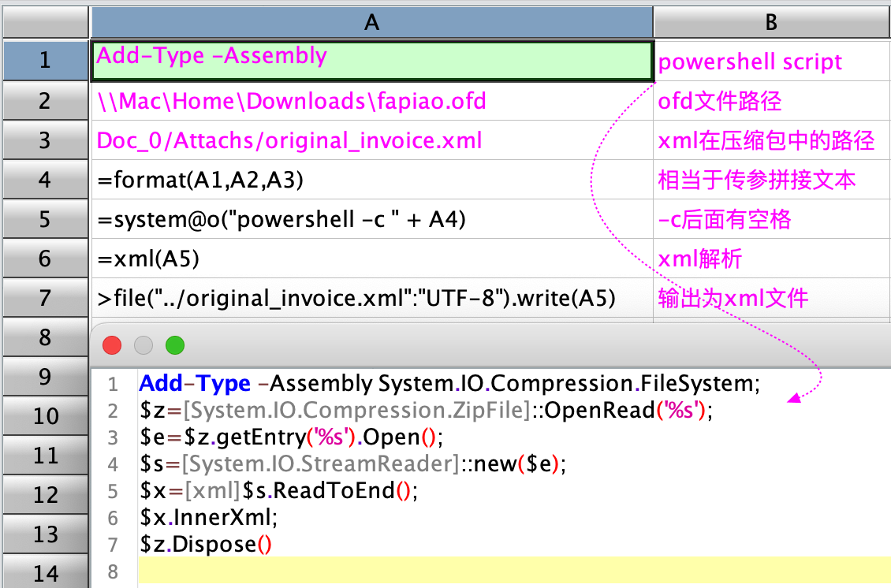Screen dimensions: 891x588
Task: Click editor line 2 ZipFile OpenRead code
Action: click(426, 410)
